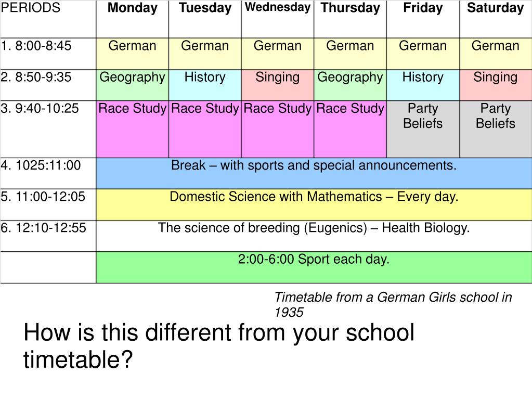Viewport: 532px width, 399px height.
Task: Select the Monday column header
Action: pyautogui.click(x=132, y=19)
